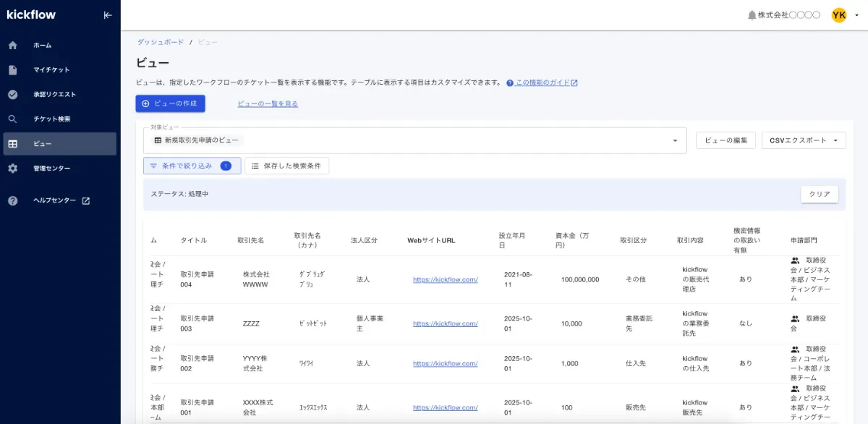Click the 取引先申請 004 title cell
Viewport: 868px width, 424px height.
tap(197, 279)
